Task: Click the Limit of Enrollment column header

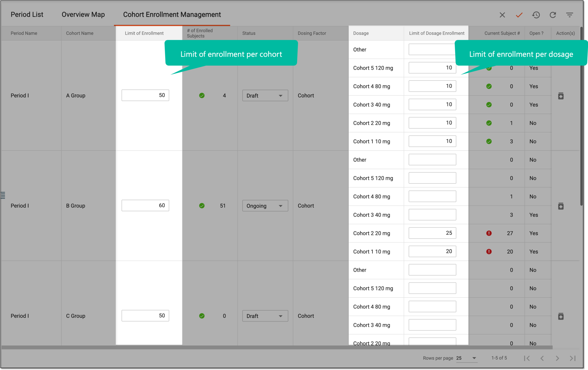Action: pos(144,33)
